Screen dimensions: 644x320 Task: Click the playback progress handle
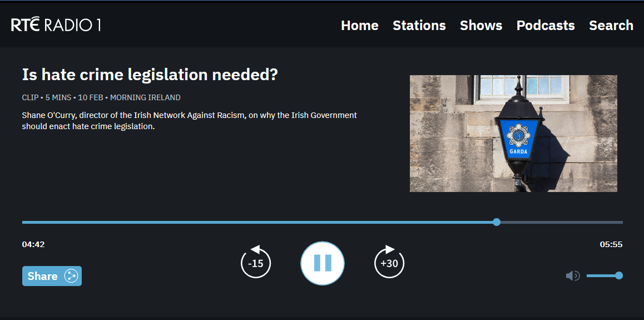pos(497,222)
